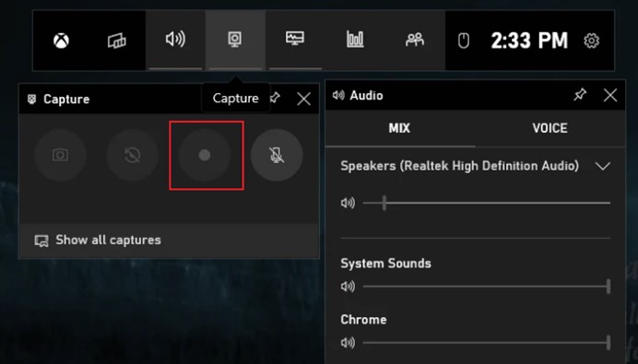Mute the Speakers master volume

(348, 203)
